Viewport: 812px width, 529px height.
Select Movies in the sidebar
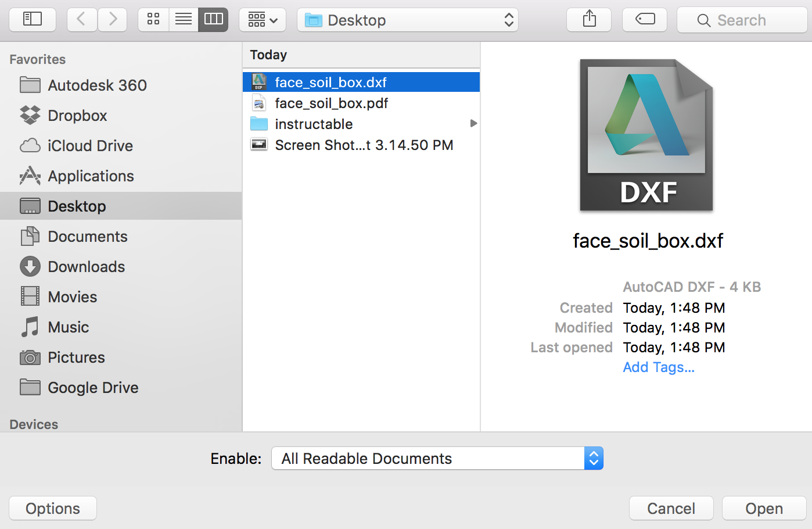pyautogui.click(x=121, y=297)
